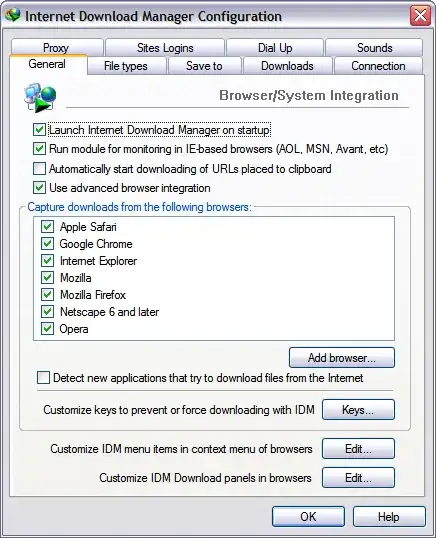This screenshot has width=436, height=538.
Task: Uncheck Launch Internet Download Manager on startup
Action: [x=39, y=130]
